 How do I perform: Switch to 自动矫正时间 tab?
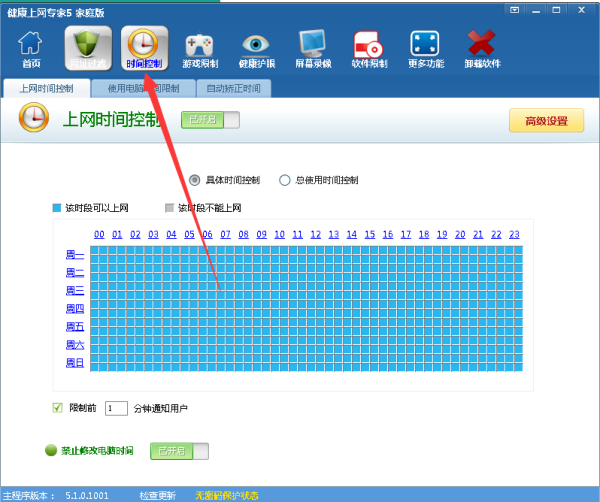coord(232,88)
